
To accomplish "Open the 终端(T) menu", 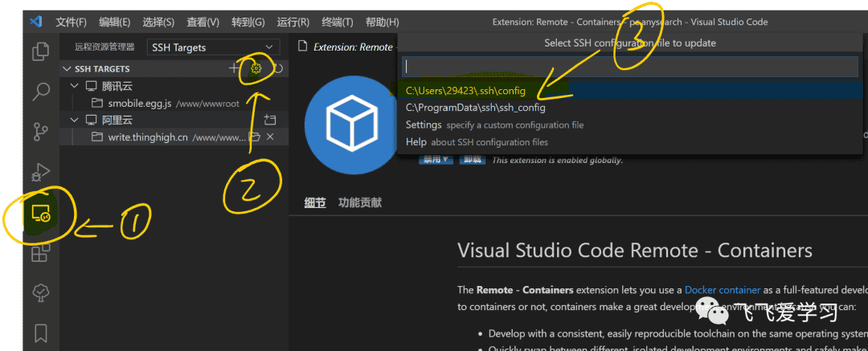I will pos(337,22).
